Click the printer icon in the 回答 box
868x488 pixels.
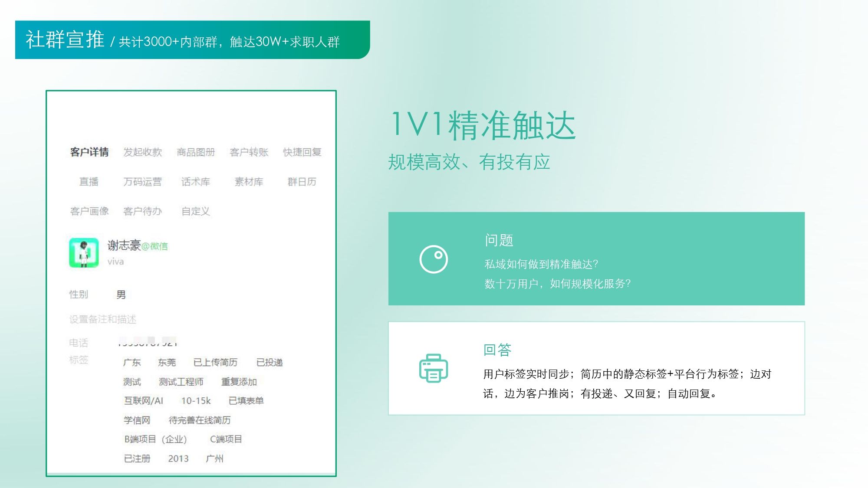pos(433,368)
